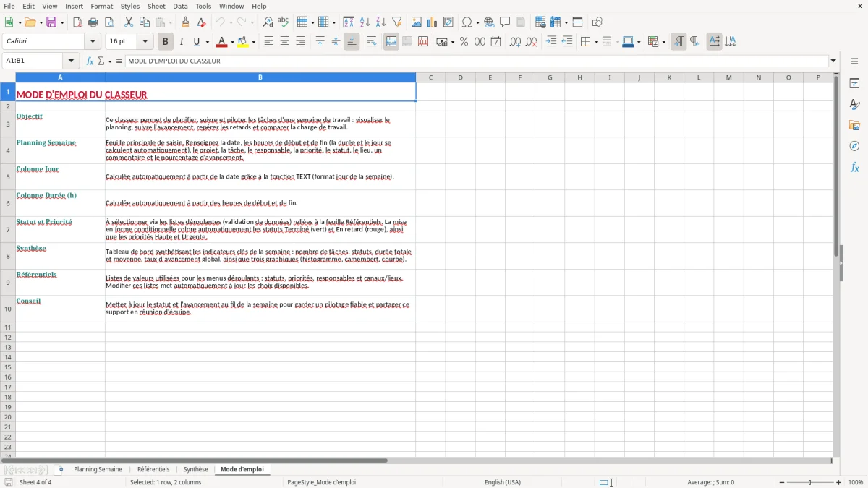The height and width of the screenshot is (488, 868).
Task: Click the Spelling check icon
Action: click(284, 22)
